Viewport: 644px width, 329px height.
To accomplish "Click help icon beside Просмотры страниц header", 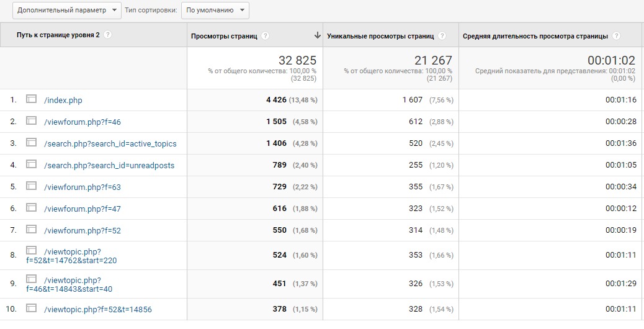I will click(x=266, y=36).
